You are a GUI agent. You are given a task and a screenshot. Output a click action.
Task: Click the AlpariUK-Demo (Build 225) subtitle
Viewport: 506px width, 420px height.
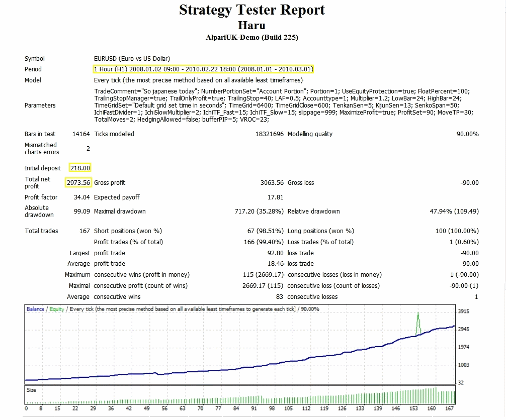click(251, 38)
